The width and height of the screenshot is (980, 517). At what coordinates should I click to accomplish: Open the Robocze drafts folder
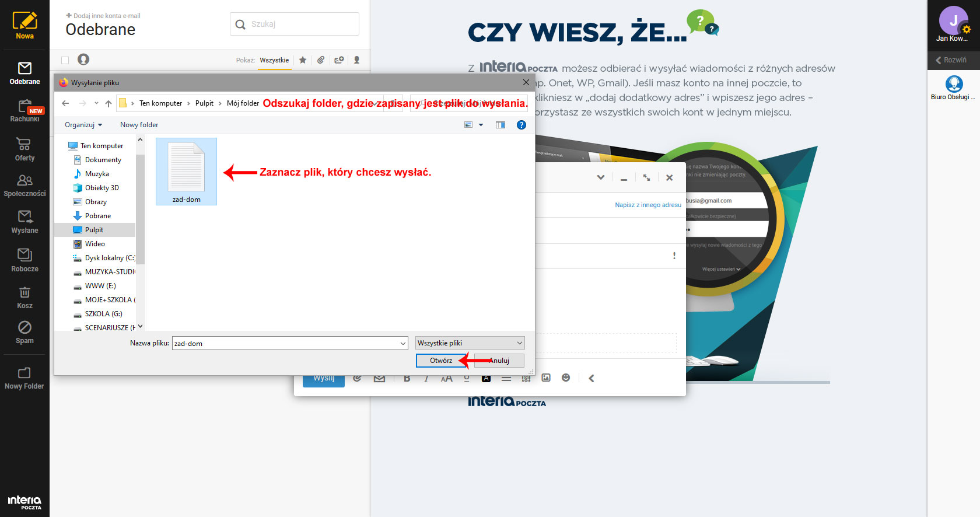click(24, 260)
